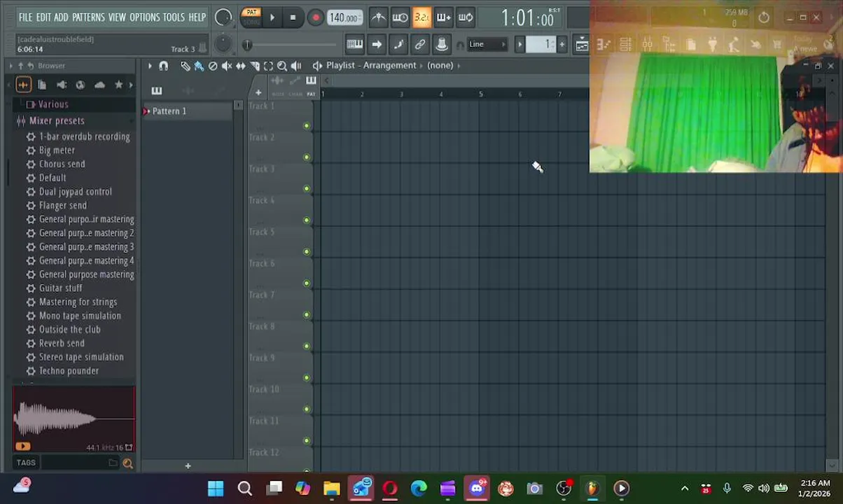Select the Slip tool with double arrows
The height and width of the screenshot is (504, 843).
pyautogui.click(x=241, y=66)
